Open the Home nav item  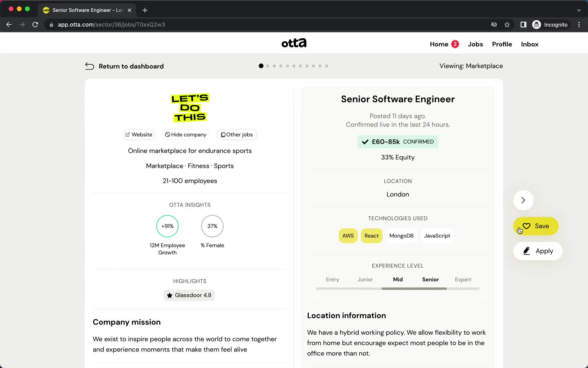pos(439,44)
